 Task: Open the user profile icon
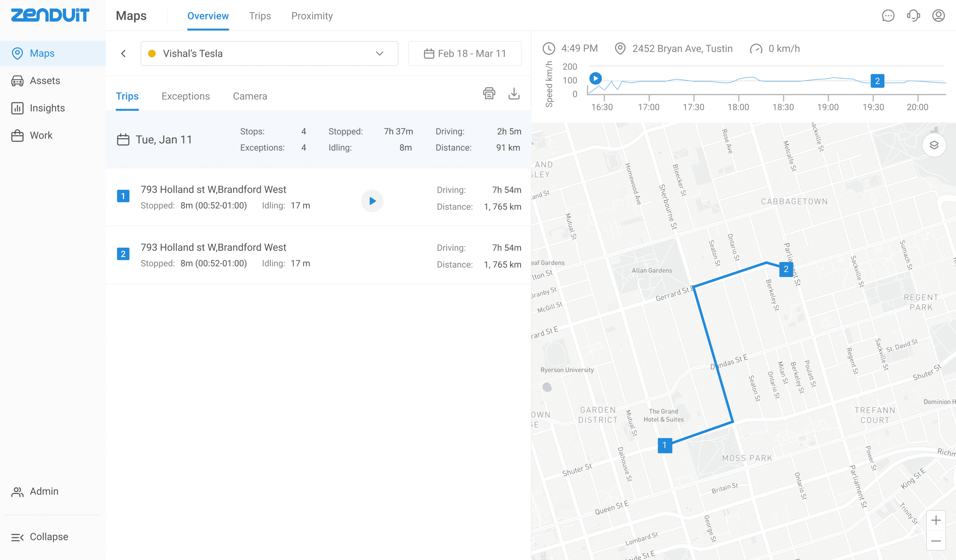(x=938, y=16)
